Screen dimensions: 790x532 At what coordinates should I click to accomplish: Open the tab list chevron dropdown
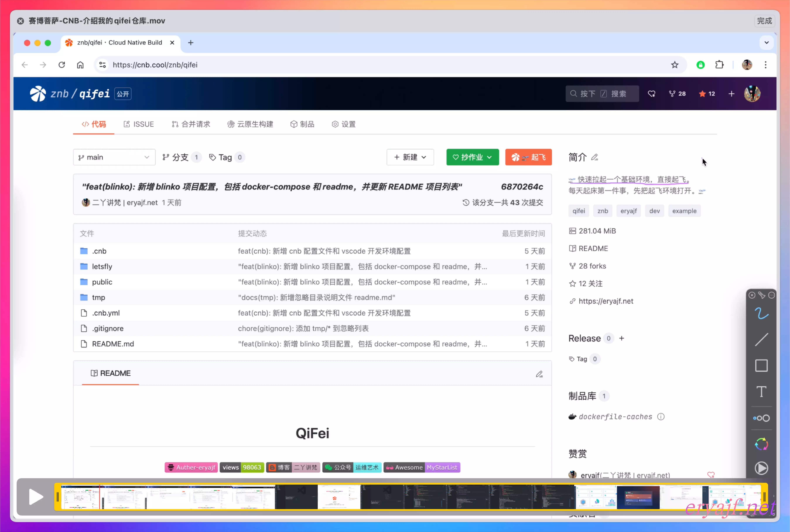766,42
